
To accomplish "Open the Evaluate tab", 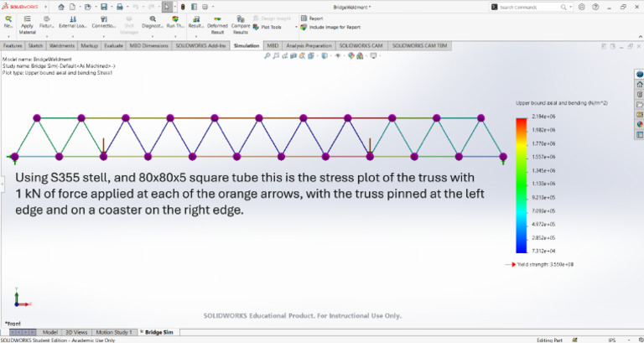I will click(113, 45).
